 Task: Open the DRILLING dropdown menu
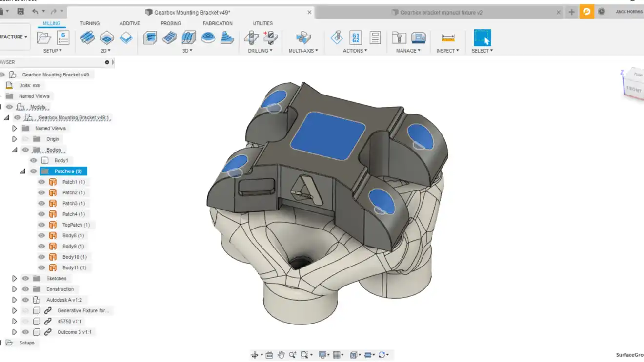[x=260, y=51]
